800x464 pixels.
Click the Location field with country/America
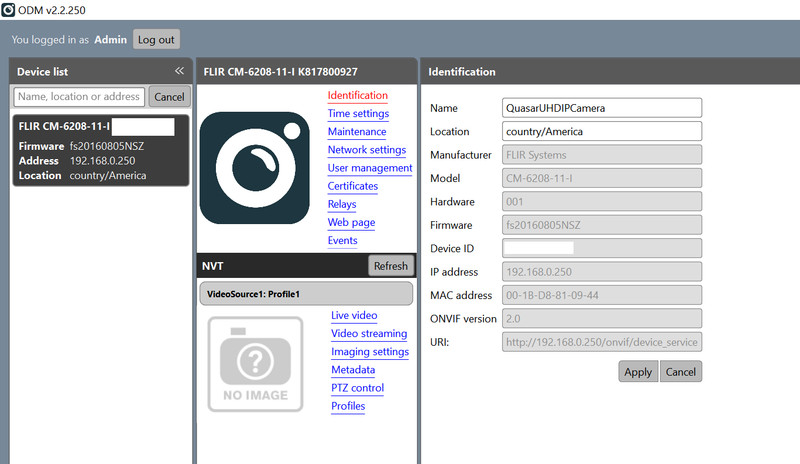coord(602,132)
